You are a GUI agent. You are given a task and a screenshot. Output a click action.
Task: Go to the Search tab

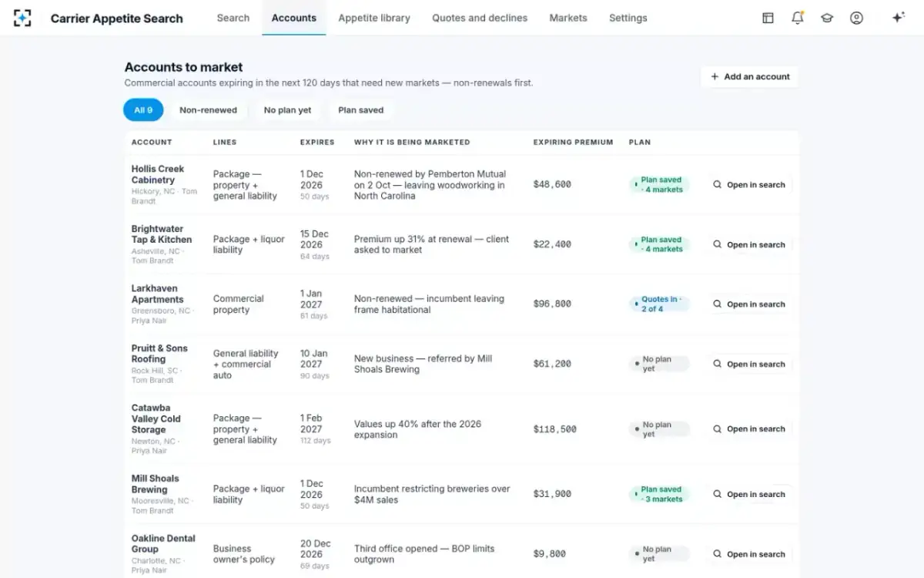[x=233, y=18]
